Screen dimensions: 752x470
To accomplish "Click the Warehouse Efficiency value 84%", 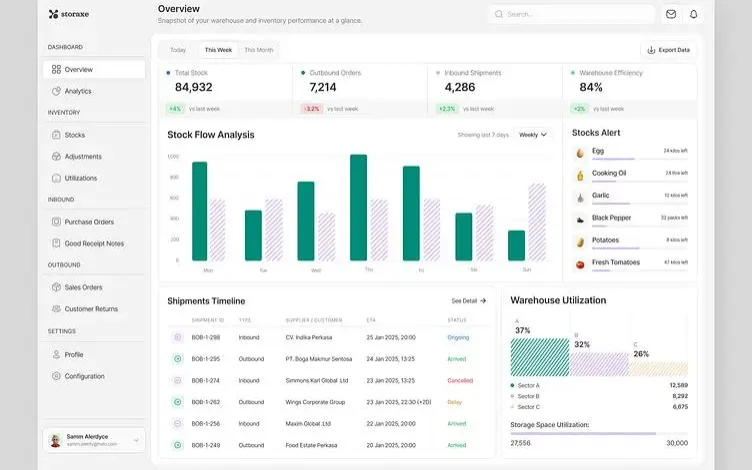I will pyautogui.click(x=591, y=87).
